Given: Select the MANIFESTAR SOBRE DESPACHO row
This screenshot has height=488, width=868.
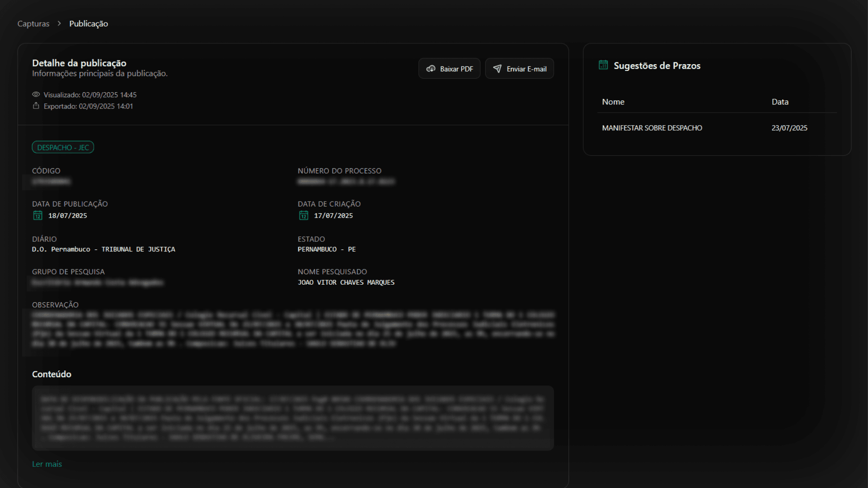Looking at the screenshot, I should 652,128.
